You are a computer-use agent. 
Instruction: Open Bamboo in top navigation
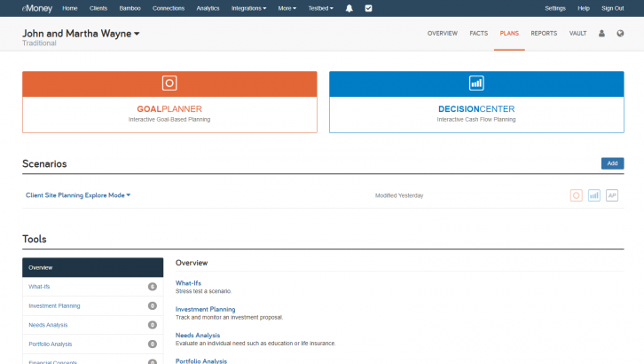pos(130,8)
